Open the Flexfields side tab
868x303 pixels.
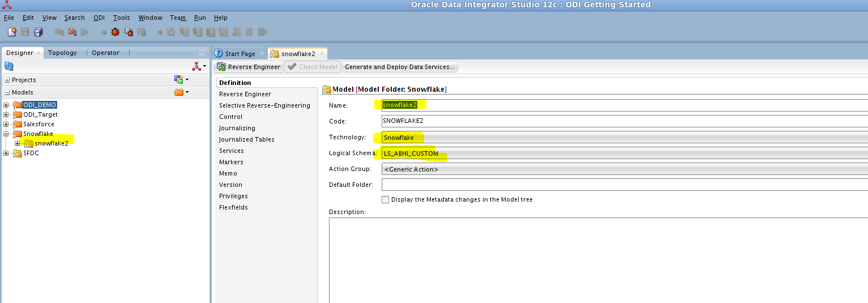click(233, 207)
